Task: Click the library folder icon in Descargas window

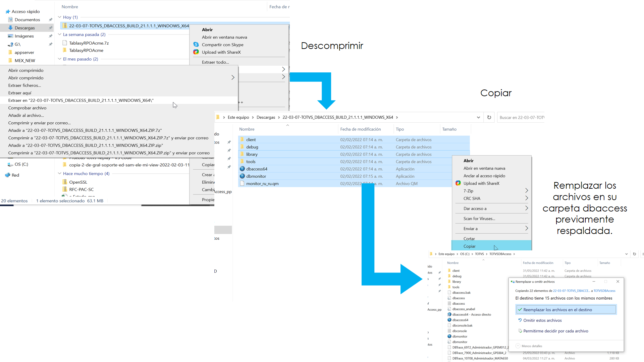Action: tap(242, 154)
